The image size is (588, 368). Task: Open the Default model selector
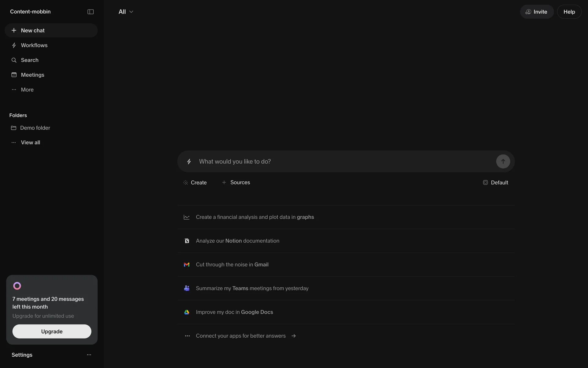coord(495,182)
